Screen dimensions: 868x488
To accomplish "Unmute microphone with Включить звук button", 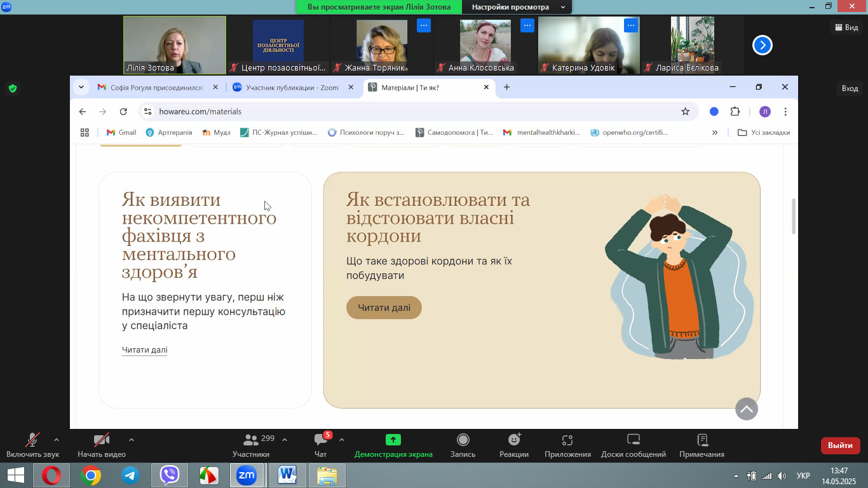I will [32, 445].
